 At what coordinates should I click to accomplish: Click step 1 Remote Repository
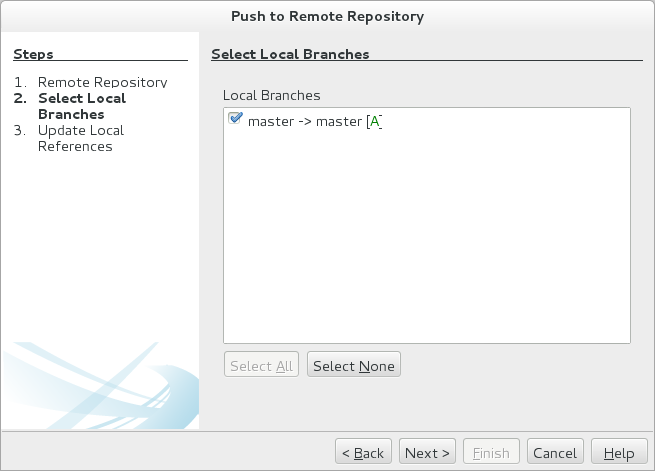tap(102, 82)
